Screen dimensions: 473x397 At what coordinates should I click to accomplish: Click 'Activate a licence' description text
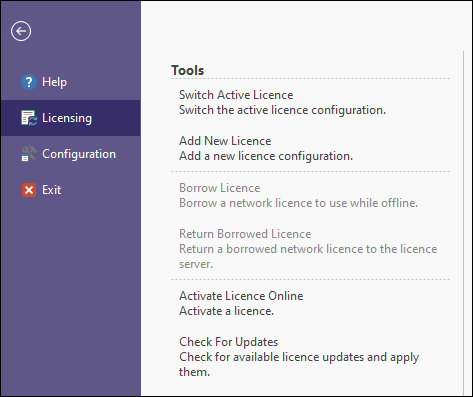pos(226,311)
